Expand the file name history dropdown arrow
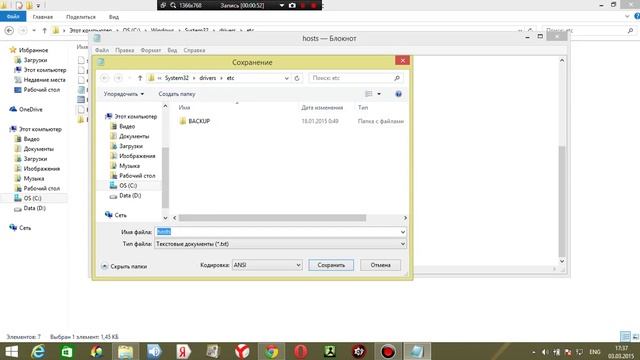Screen dimensions: 640x360 tap(403, 232)
